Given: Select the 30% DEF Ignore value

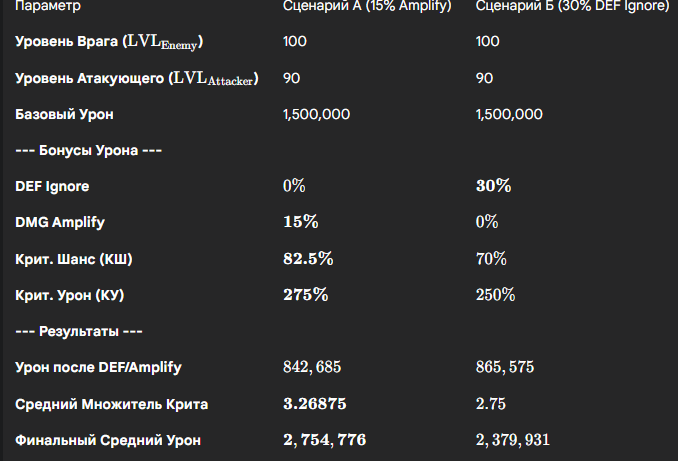Looking at the screenshot, I should point(493,186).
